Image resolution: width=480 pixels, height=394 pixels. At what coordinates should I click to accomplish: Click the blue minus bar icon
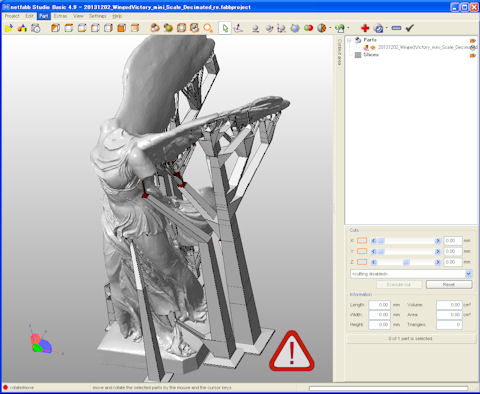tap(396, 28)
